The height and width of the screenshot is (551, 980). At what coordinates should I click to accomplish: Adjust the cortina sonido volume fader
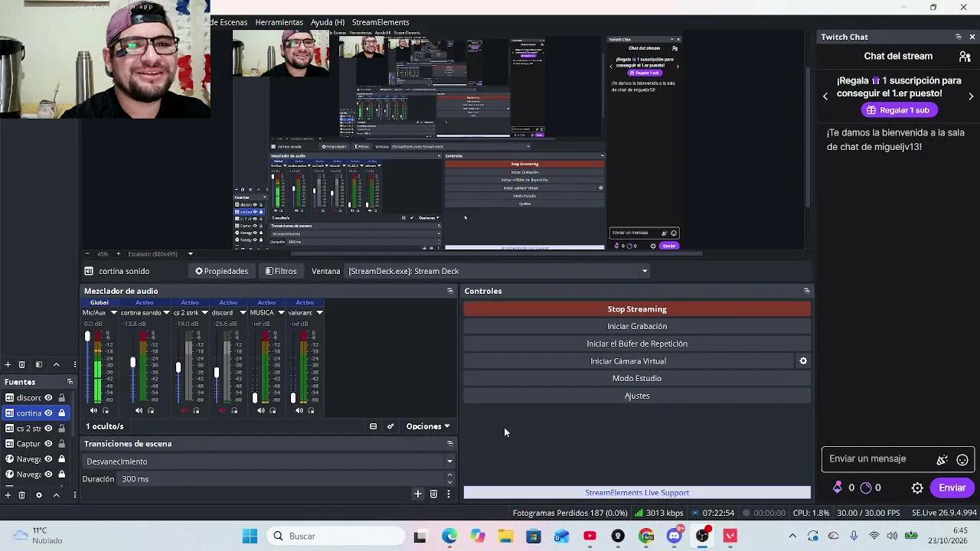(x=132, y=363)
